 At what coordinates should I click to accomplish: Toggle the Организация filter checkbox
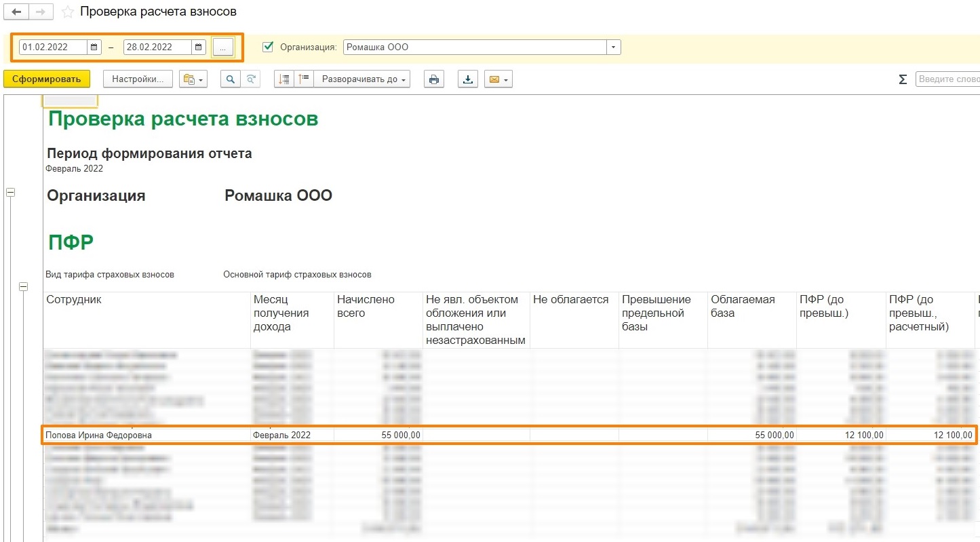[x=267, y=47]
